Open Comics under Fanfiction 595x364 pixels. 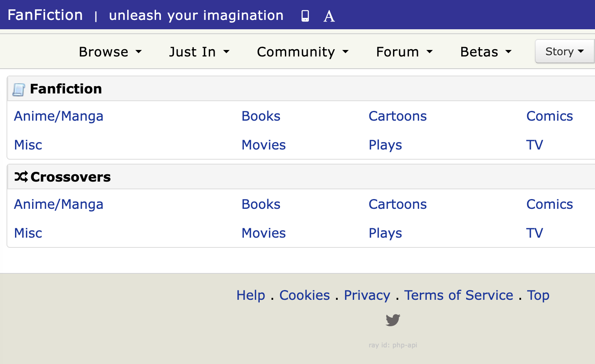(x=549, y=116)
